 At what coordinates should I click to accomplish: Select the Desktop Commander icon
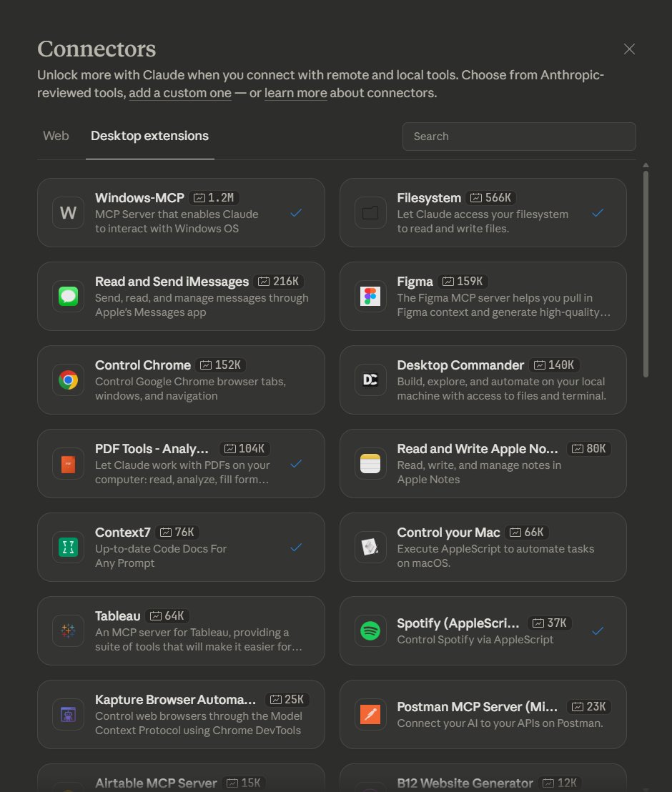click(x=370, y=380)
